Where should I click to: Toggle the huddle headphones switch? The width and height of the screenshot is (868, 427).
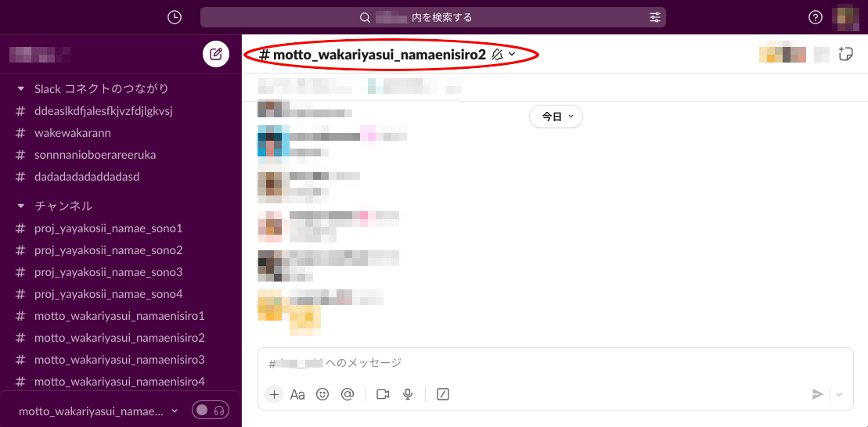click(211, 411)
